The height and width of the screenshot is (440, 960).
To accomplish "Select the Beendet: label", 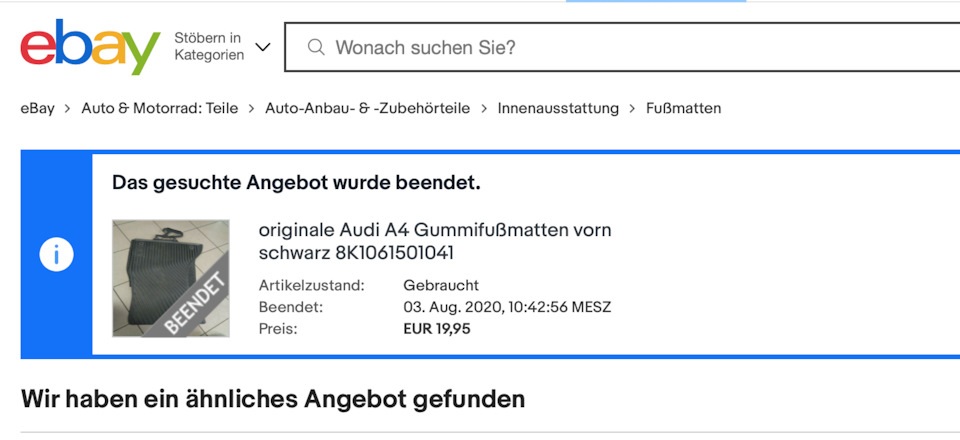I will [291, 307].
